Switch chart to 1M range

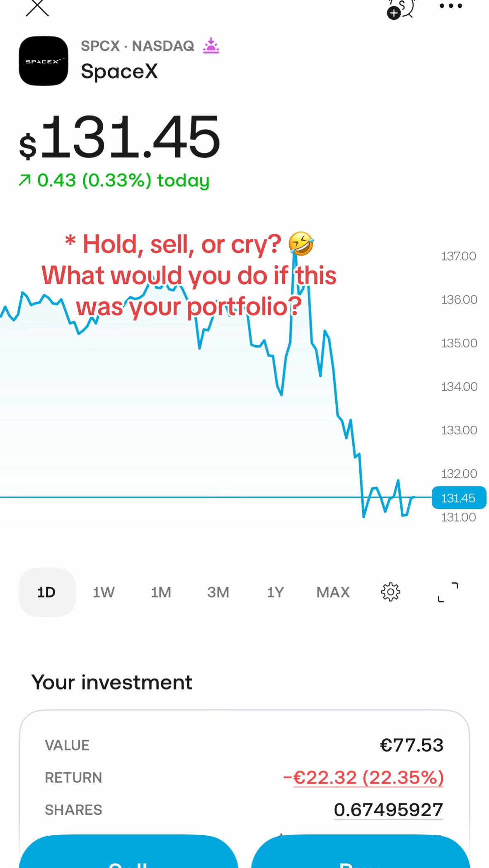(161, 592)
